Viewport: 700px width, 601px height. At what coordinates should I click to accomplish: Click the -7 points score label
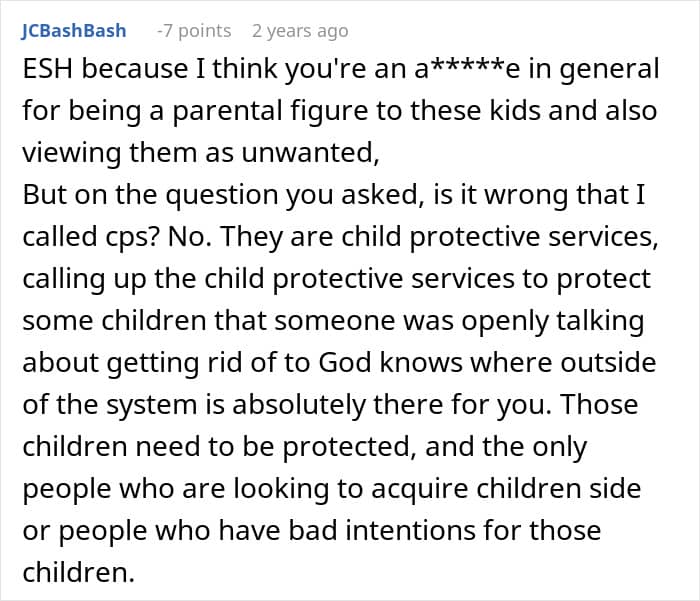pyautogui.click(x=194, y=31)
